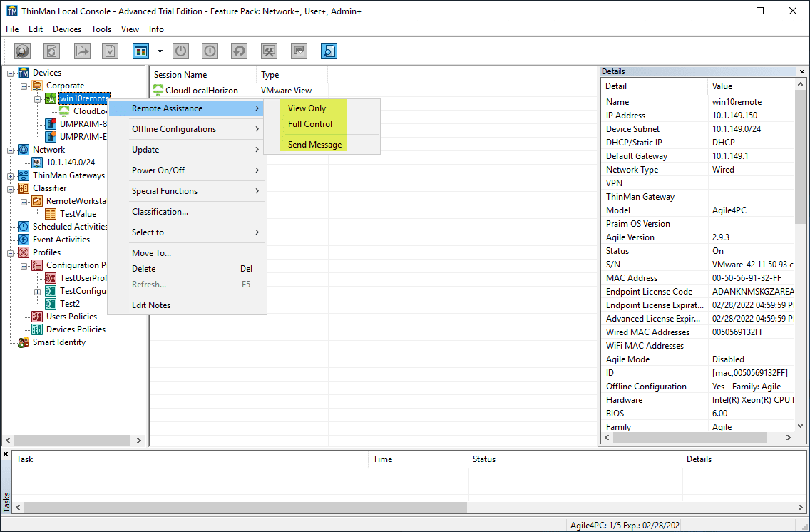810x532 pixels.
Task: Open the File menu
Action: tap(12, 29)
